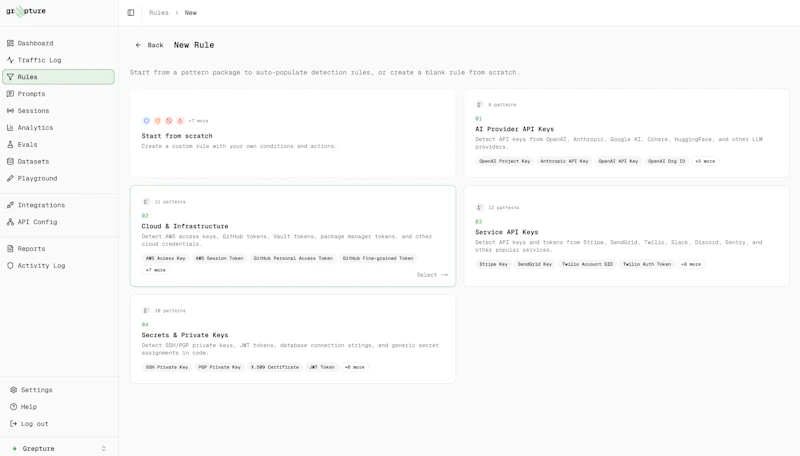Click the Rules funnel icon
The width and height of the screenshot is (800, 456).
pyautogui.click(x=10, y=77)
